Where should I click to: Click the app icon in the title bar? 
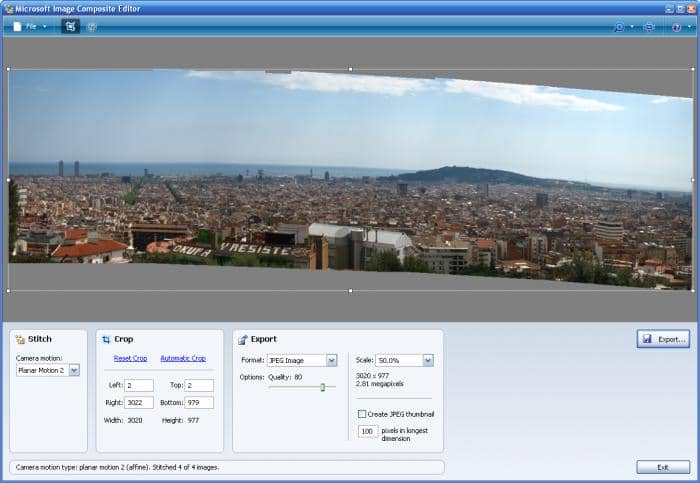8,8
